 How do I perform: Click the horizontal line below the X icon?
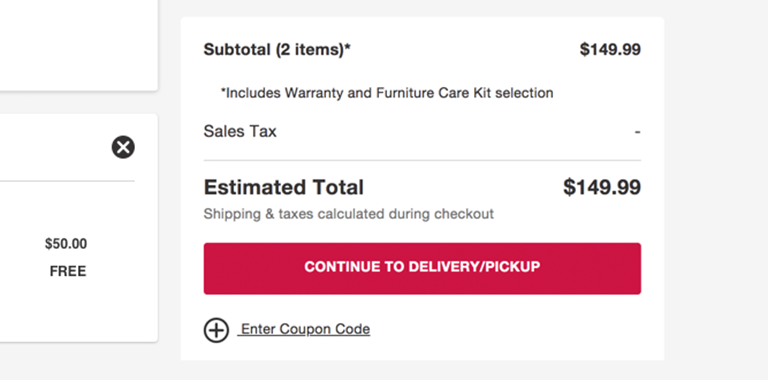(x=67, y=181)
